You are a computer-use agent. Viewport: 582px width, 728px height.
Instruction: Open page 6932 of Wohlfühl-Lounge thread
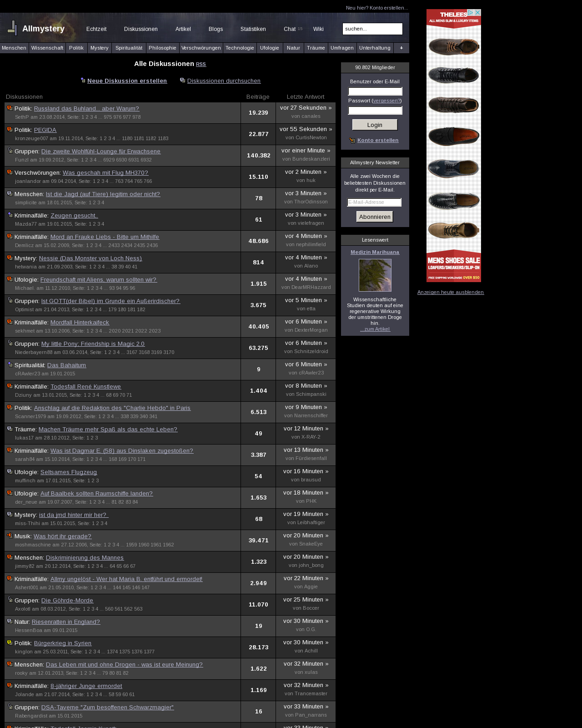click(146, 160)
